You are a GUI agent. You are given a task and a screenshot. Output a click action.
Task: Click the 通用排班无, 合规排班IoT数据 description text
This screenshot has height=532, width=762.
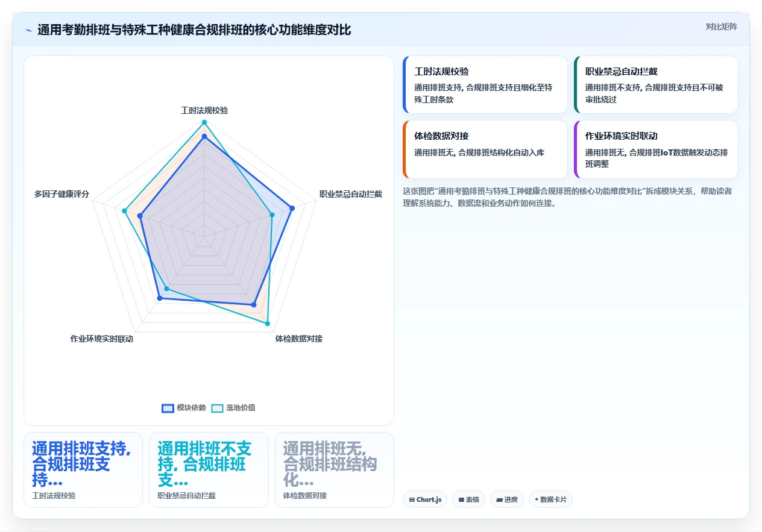click(x=657, y=158)
